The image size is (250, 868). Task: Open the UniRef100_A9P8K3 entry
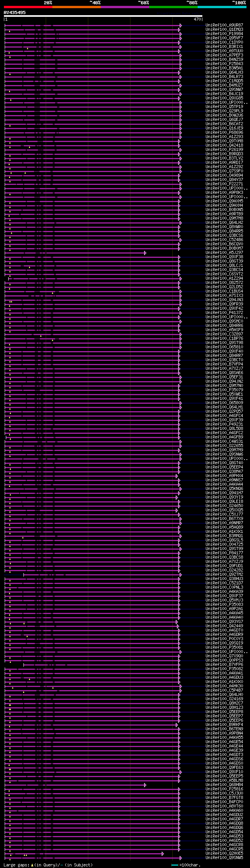224,193
